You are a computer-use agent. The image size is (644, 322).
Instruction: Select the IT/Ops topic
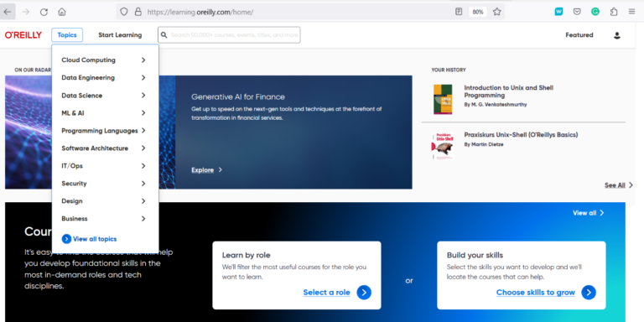(72, 166)
